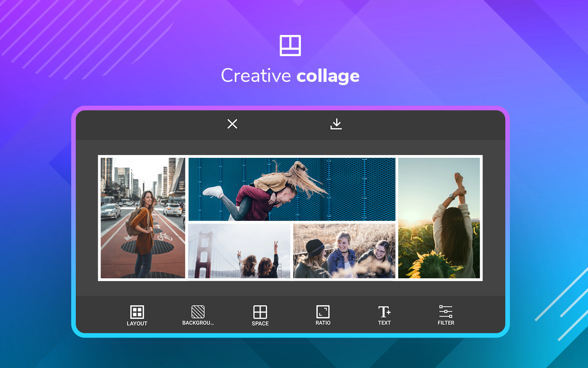This screenshot has width=588, height=368.
Task: Select the piggyback couple photo
Action: point(292,190)
